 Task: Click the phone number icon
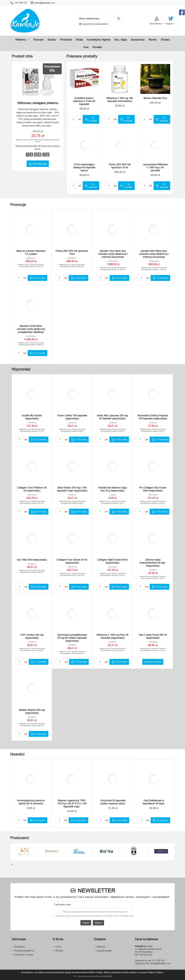pos(12,3)
